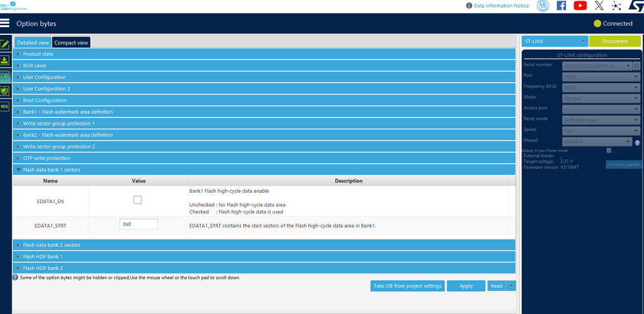Select the EDATA1_EN name cell
This screenshot has height=314, width=644.
(50, 201)
